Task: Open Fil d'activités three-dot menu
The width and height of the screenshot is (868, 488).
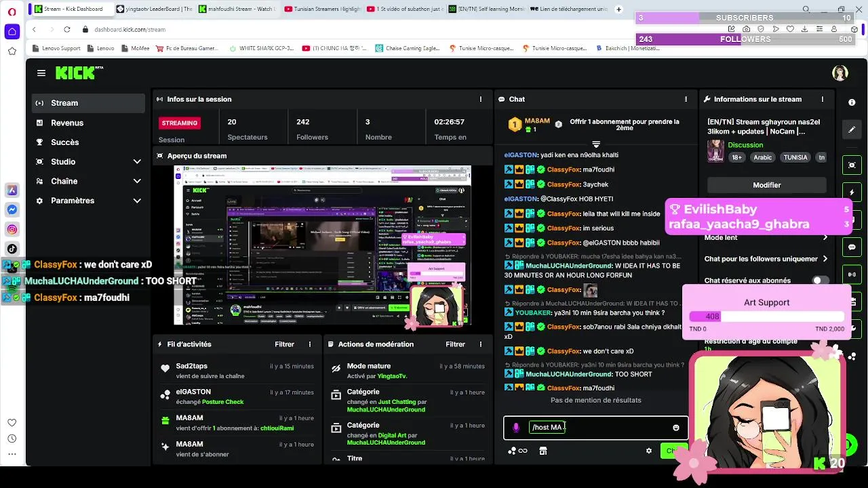Action: [x=310, y=344]
